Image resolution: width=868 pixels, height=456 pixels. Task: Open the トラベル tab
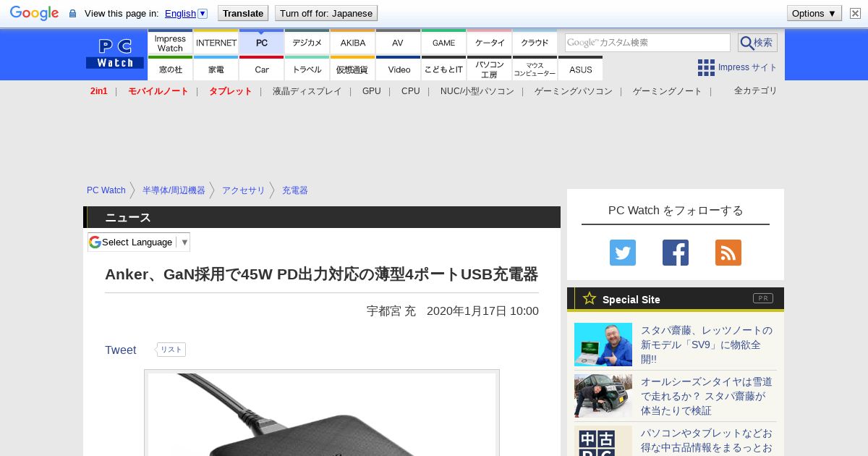[x=307, y=69]
